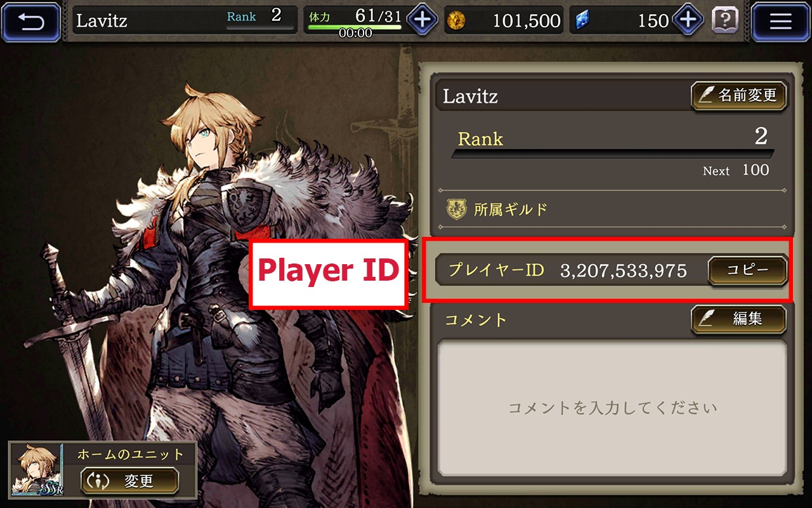Viewport: 812px width, 508px height.
Task: Tap the guild crest icon beside 所属ギルド
Action: coord(457,208)
